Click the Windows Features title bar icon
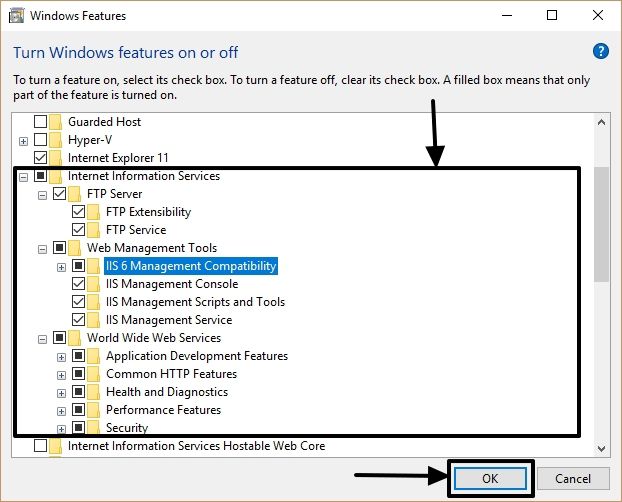The image size is (622, 502). (x=15, y=16)
